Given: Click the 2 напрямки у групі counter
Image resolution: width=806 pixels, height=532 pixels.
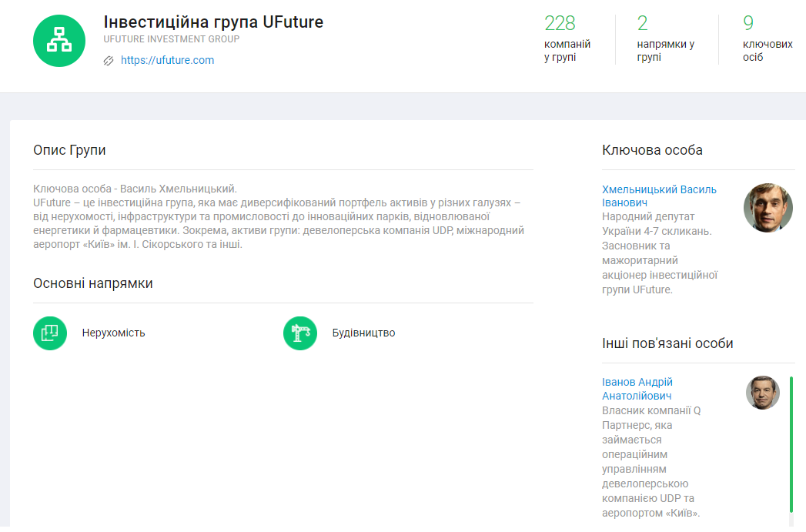Looking at the screenshot, I should [x=665, y=38].
